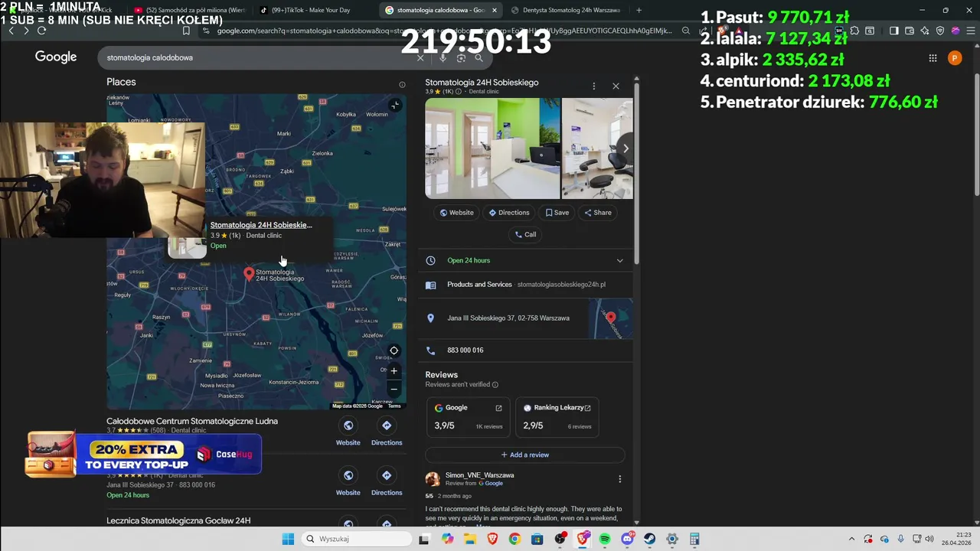This screenshot has width=980, height=551.
Task: Bookmark this page from the address bar
Action: point(186,31)
